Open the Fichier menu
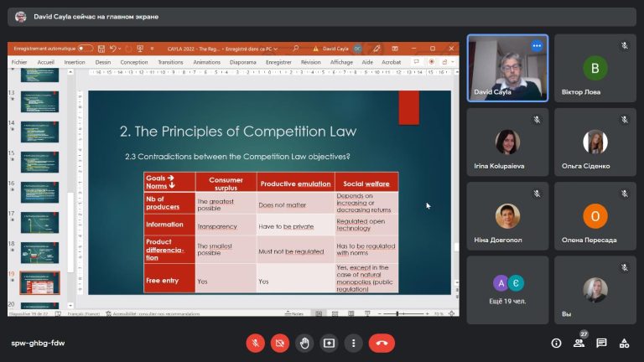Screen dimensions: 644x362 [19, 62]
